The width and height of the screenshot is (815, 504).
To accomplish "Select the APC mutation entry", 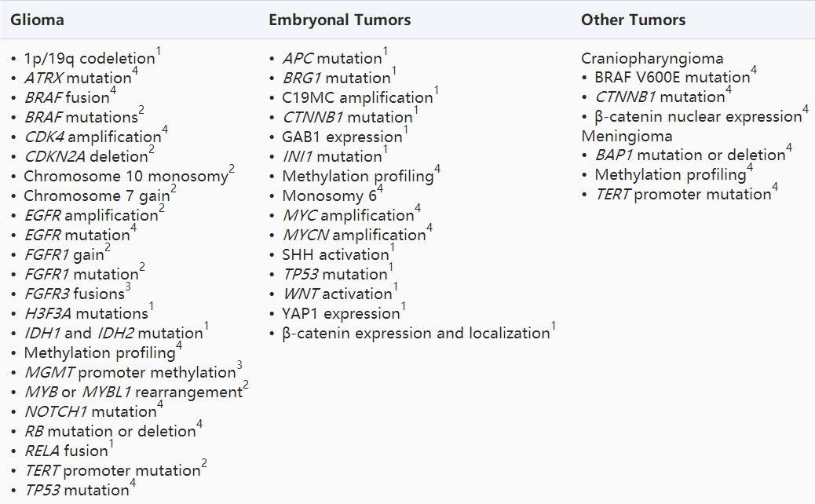I will pyautogui.click(x=332, y=59).
